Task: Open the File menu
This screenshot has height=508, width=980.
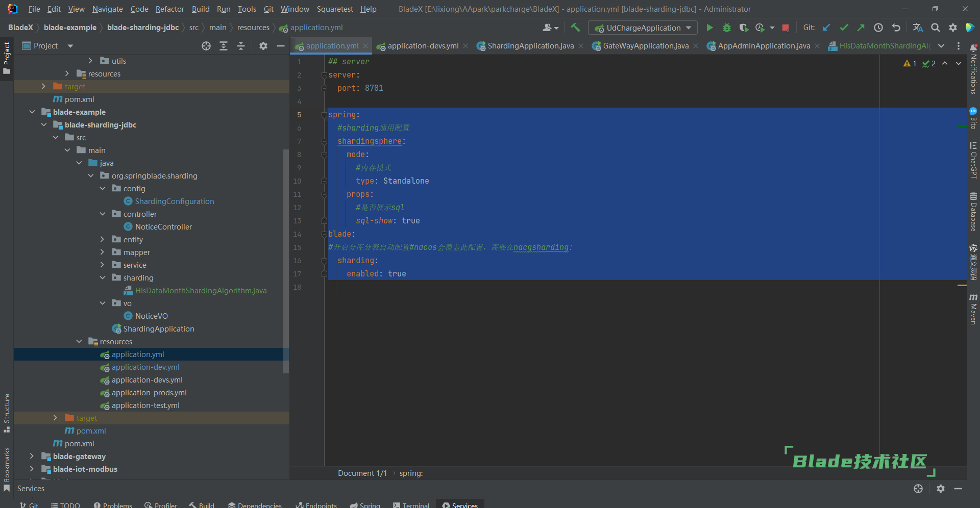Action: (x=34, y=9)
